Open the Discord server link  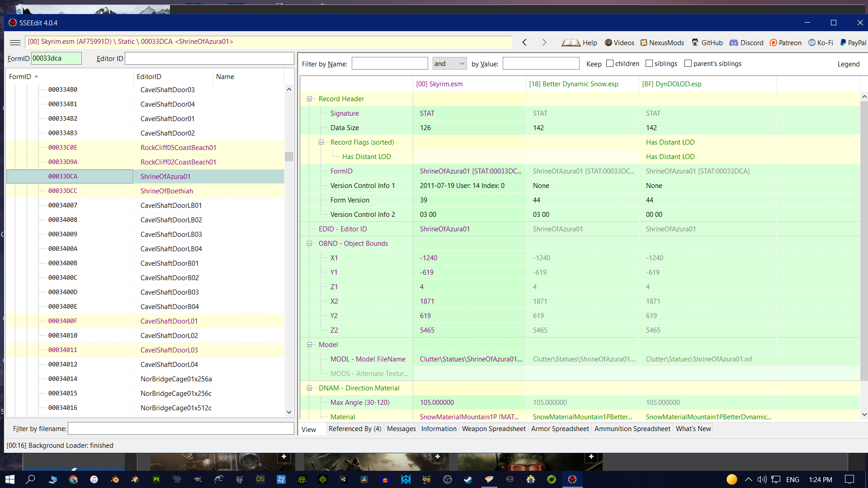[x=746, y=42]
